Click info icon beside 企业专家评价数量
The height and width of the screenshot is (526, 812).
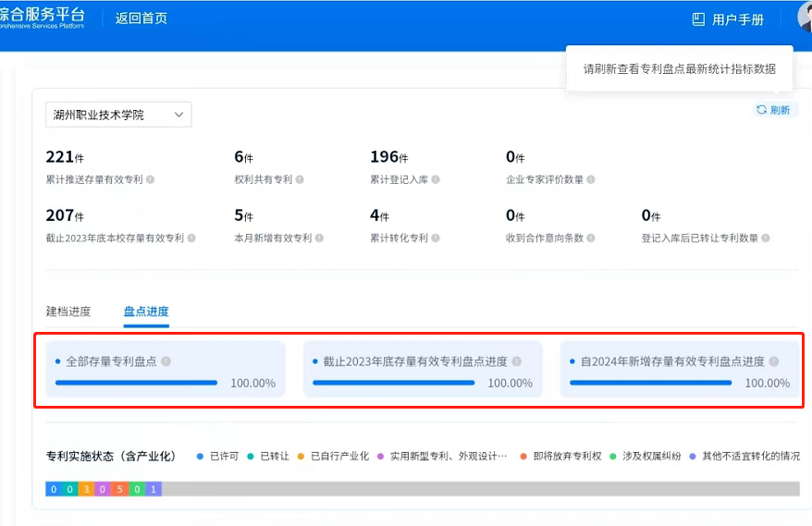coord(591,179)
